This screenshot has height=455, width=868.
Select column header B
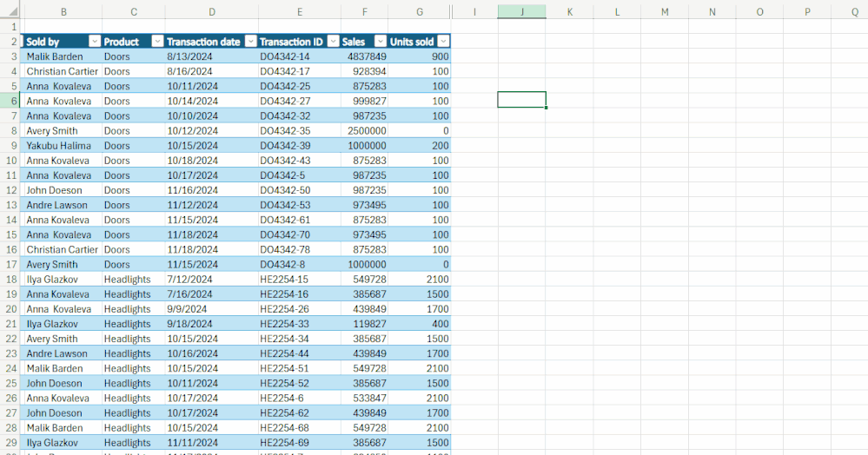point(63,11)
